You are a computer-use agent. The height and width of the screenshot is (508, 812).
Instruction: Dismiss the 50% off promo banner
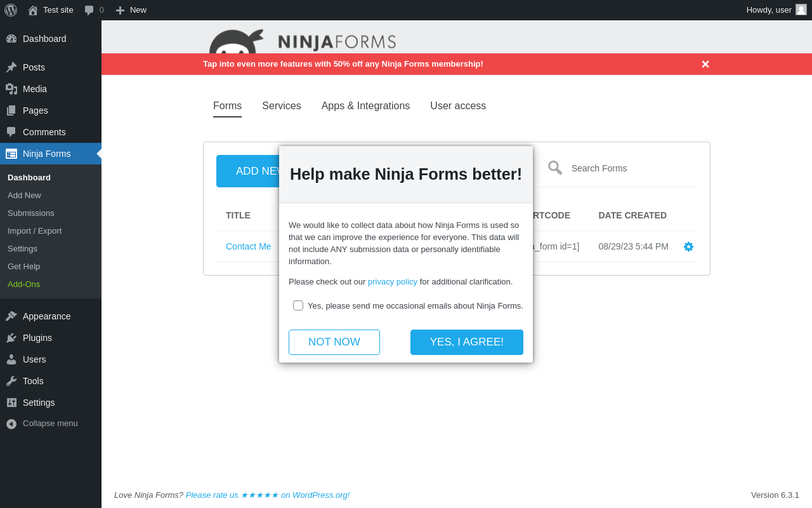[705, 64]
